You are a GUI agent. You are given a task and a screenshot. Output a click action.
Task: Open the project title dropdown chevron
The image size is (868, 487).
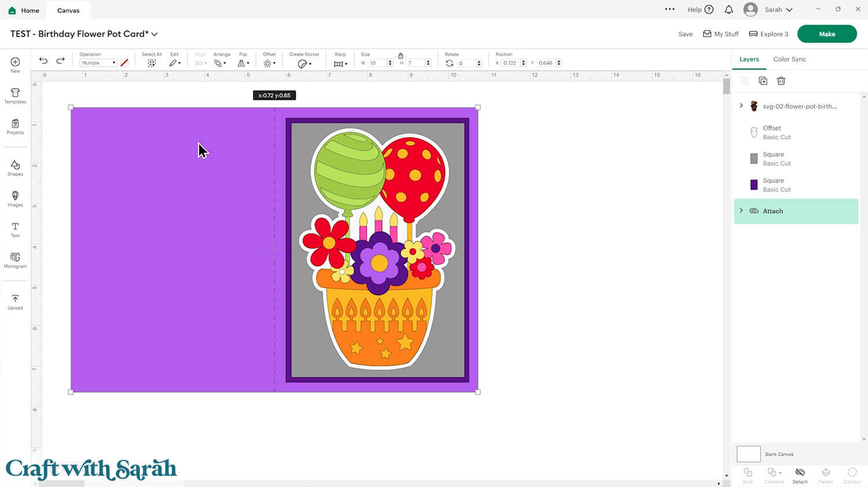(x=155, y=34)
